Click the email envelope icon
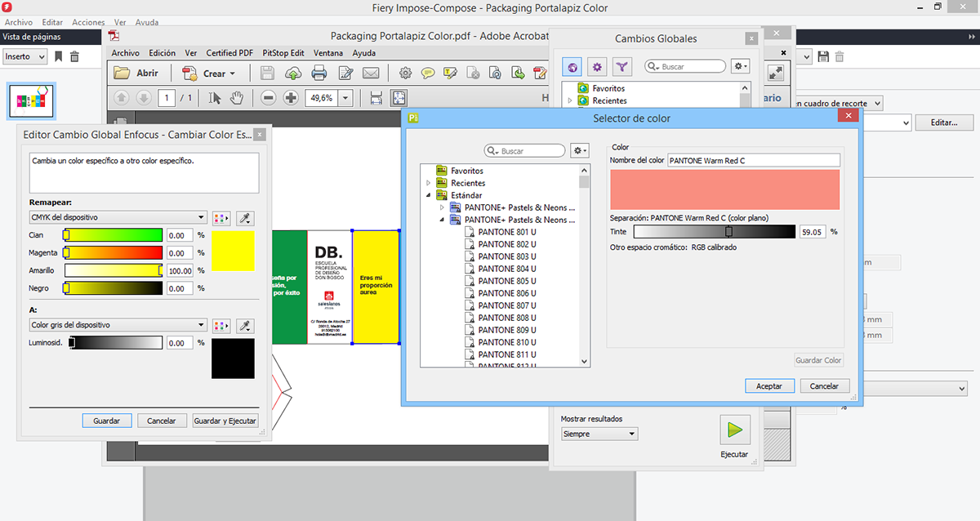This screenshot has height=521, width=980. click(372, 73)
